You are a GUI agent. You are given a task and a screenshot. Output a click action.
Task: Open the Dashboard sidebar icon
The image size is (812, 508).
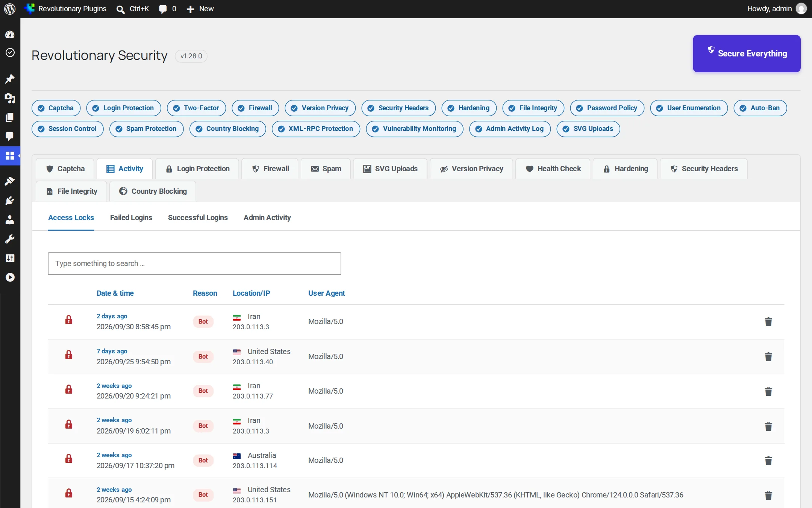point(10,35)
